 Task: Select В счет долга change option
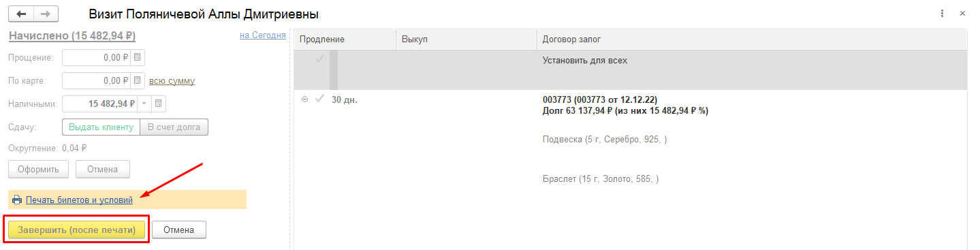(174, 127)
